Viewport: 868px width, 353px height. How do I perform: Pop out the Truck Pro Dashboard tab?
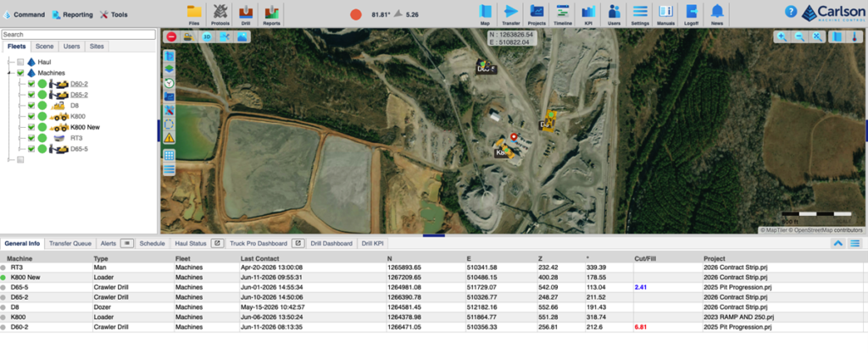click(298, 243)
